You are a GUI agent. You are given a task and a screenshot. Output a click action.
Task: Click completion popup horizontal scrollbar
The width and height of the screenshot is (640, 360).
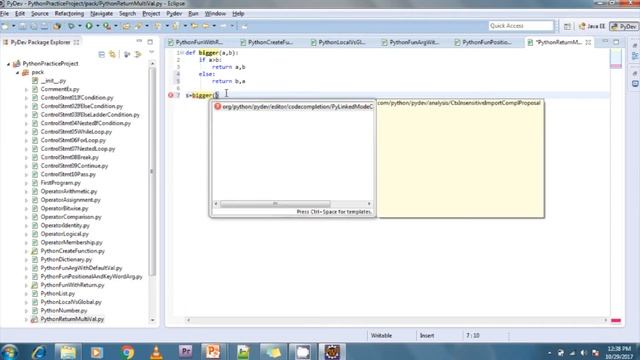point(275,204)
